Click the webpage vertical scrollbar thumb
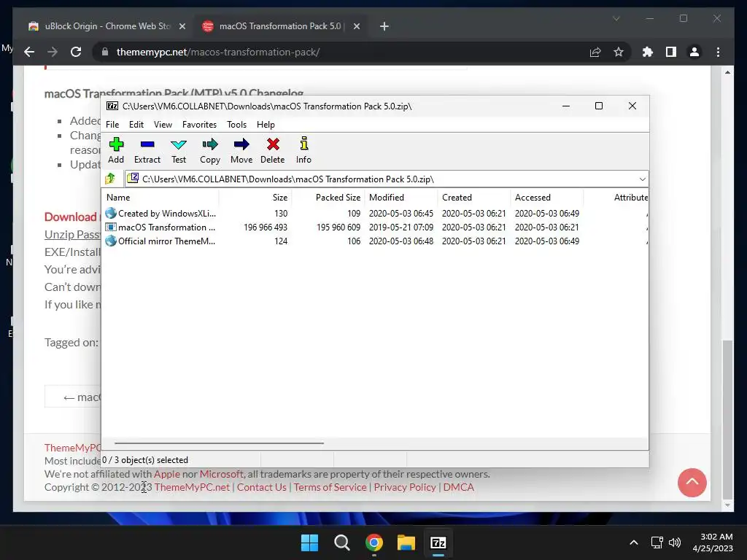 [x=727, y=419]
